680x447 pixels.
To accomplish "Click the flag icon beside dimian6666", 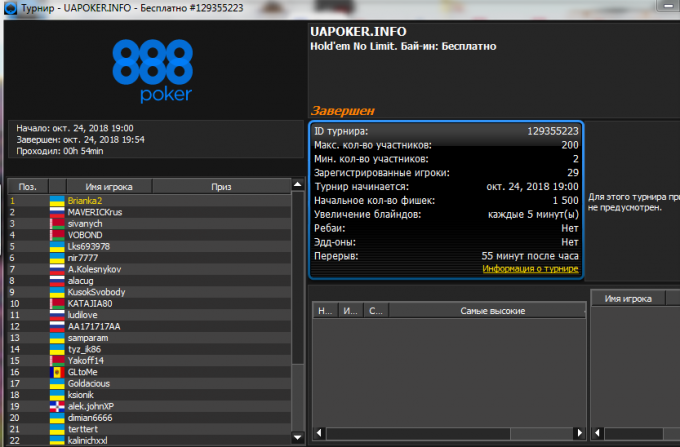I will (57, 418).
